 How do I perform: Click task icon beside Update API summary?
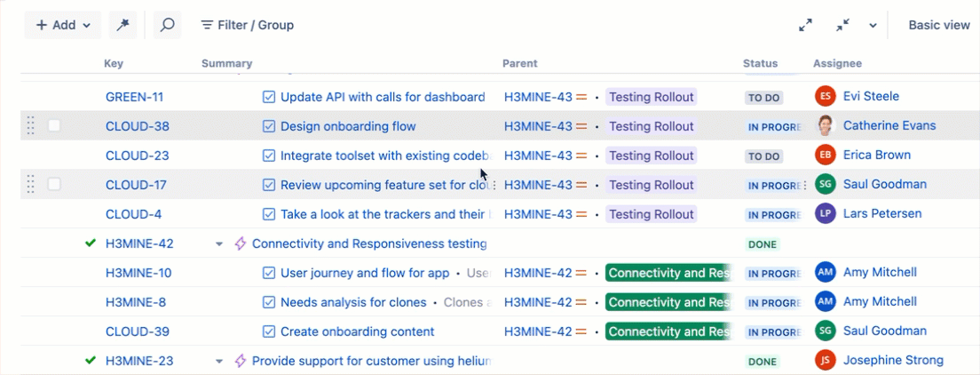tap(269, 97)
